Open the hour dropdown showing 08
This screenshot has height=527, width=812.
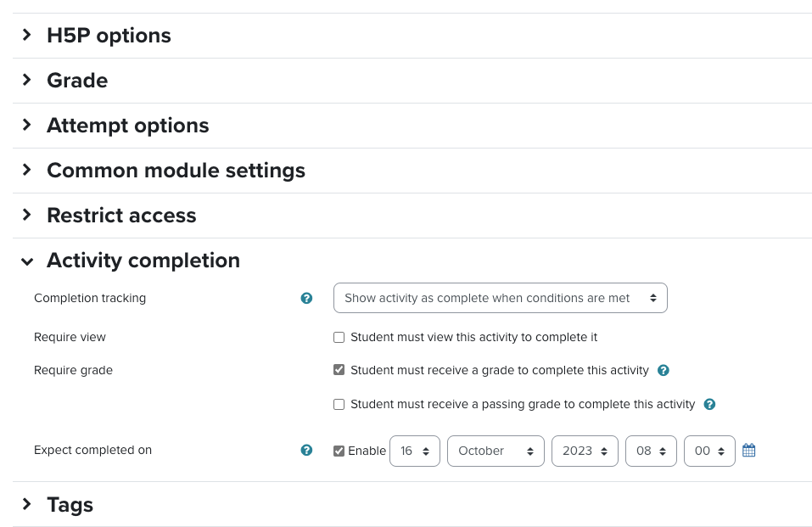tap(651, 451)
